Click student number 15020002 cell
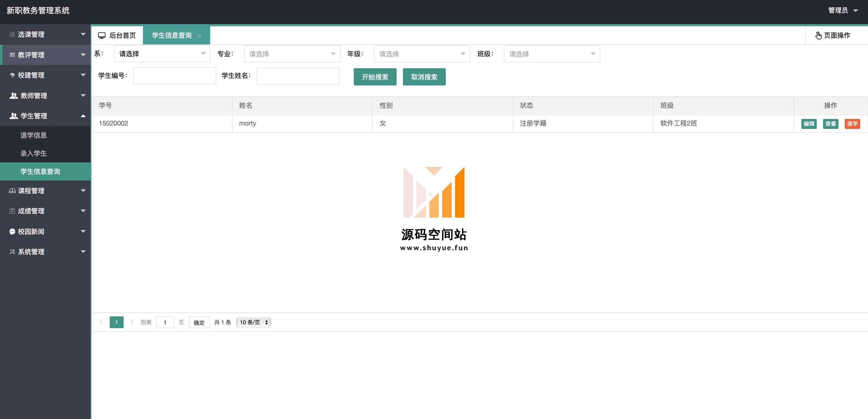The image size is (868, 419). (x=162, y=123)
